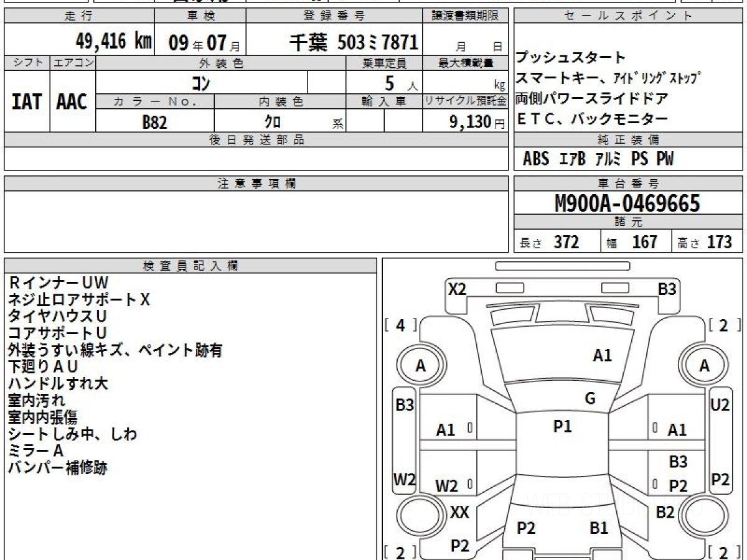
Task: Click the height value 173
Action: pyautogui.click(x=720, y=242)
